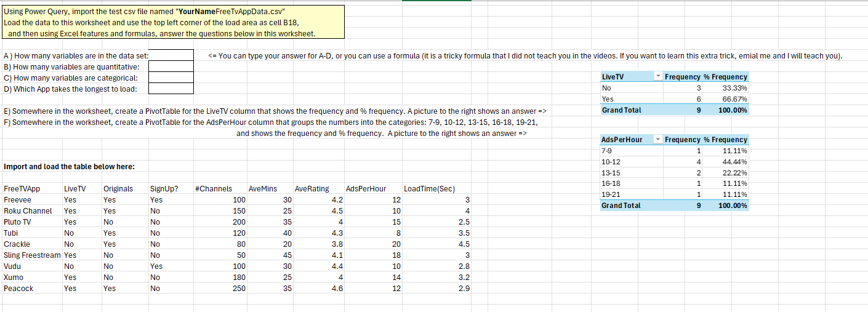868x312 pixels.
Task: Select the Vudu app name cell
Action: (31, 266)
